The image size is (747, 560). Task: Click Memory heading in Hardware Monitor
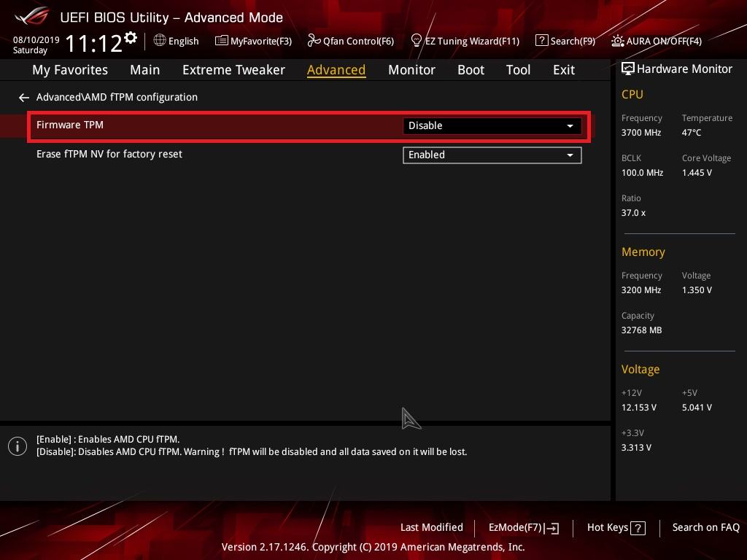(x=643, y=252)
